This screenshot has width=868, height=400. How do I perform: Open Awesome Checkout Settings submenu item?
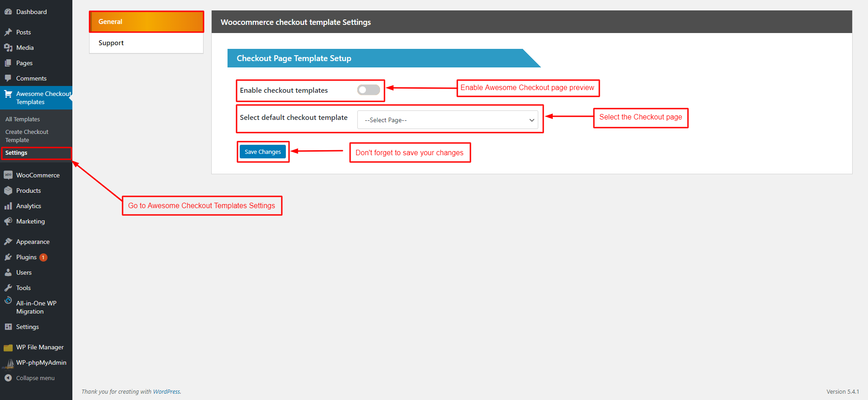(x=16, y=153)
